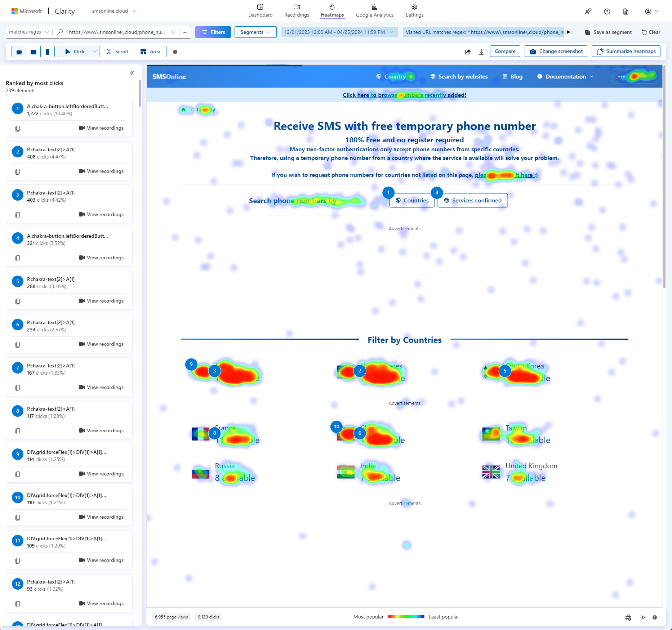Open the Dashboard tab

tap(261, 10)
